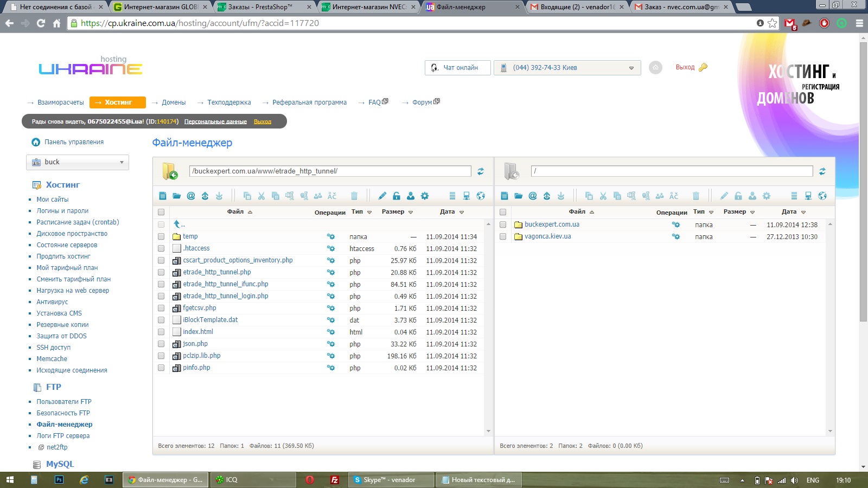Viewport: 868px width, 488px height.
Task: Tick checkbox for pinfo.php
Action: click(161, 368)
